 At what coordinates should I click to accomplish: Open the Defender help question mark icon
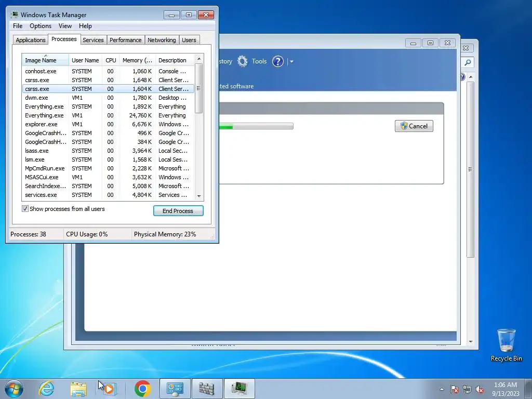click(277, 61)
